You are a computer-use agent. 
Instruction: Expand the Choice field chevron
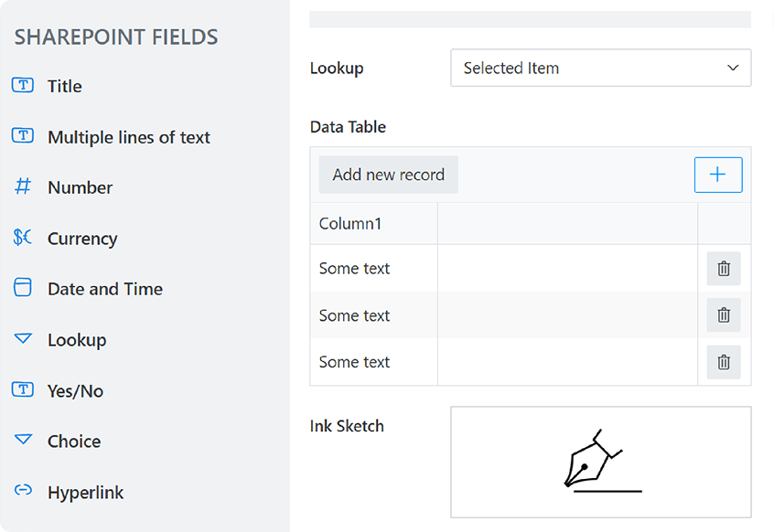tap(24, 441)
